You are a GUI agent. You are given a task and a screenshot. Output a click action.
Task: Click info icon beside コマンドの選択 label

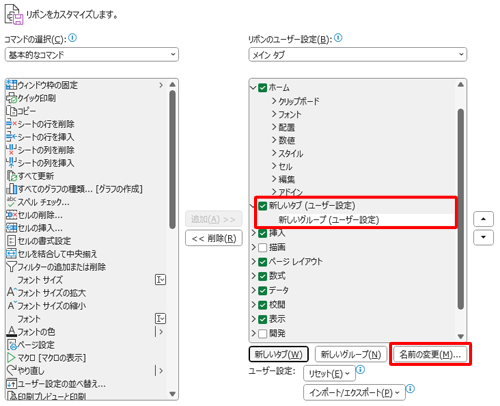(x=72, y=38)
